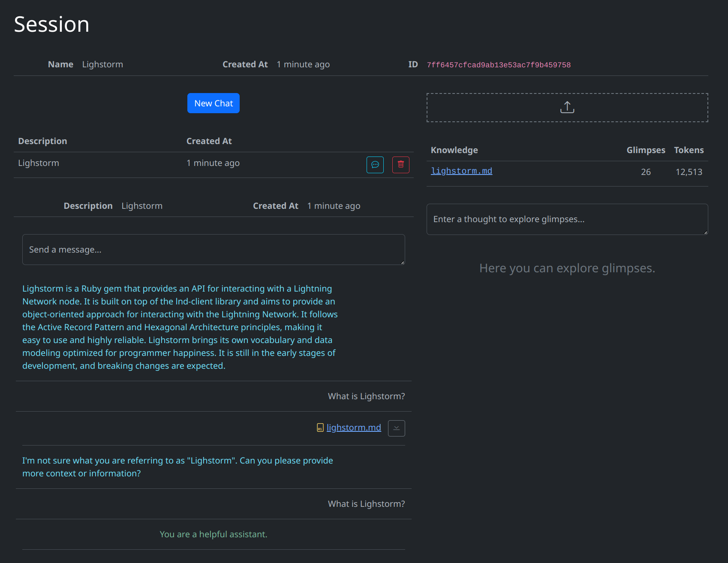Open lighstorm.md link in chat history
Image resolution: width=728 pixels, height=563 pixels.
click(353, 428)
